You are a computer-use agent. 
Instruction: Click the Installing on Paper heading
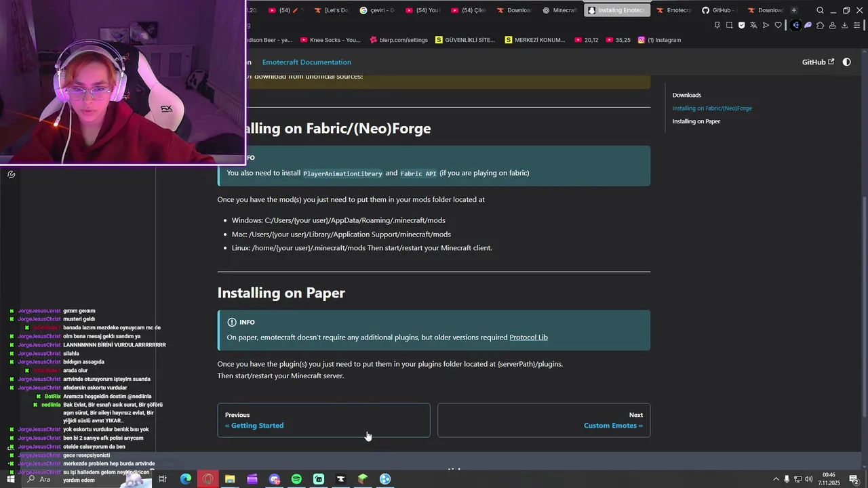click(x=281, y=293)
